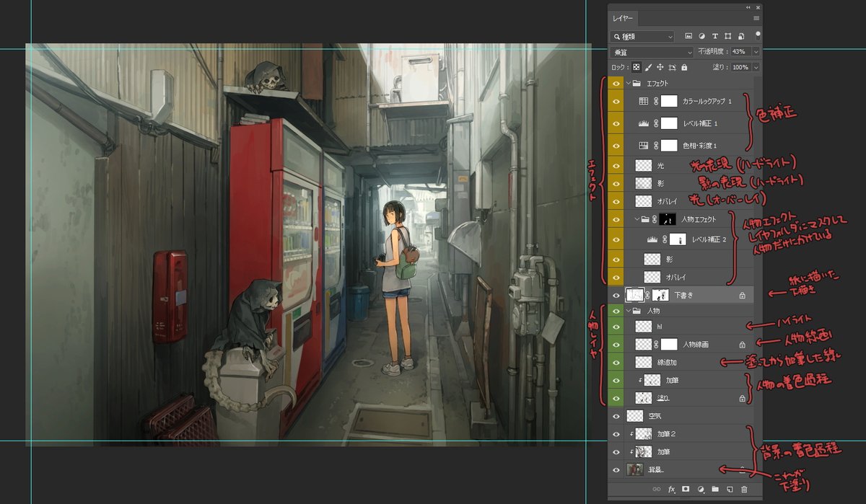
Task: Click the link layers icon at panel bottom
Action: click(x=657, y=489)
